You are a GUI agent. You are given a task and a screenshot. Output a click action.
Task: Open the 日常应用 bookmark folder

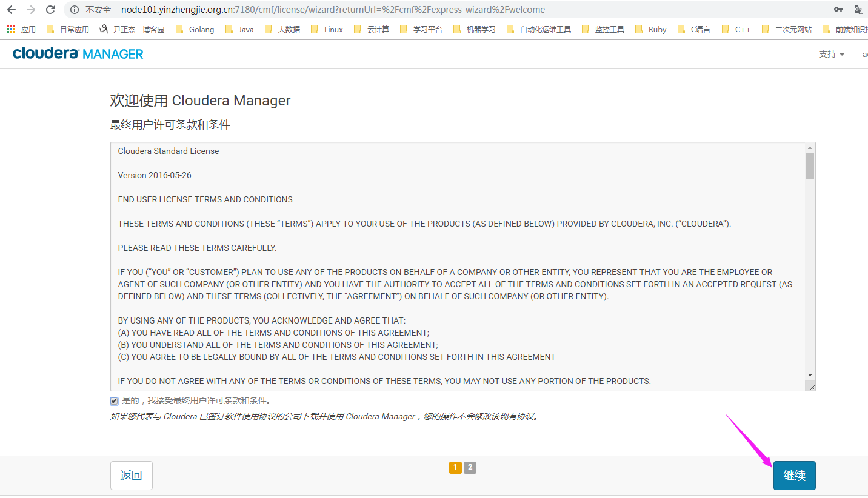pos(67,29)
